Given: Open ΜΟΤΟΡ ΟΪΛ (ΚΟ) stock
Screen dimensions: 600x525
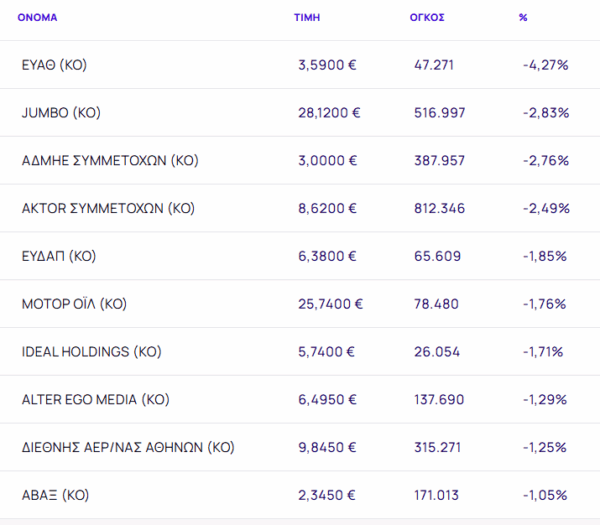Looking at the screenshot, I should click(74, 304).
